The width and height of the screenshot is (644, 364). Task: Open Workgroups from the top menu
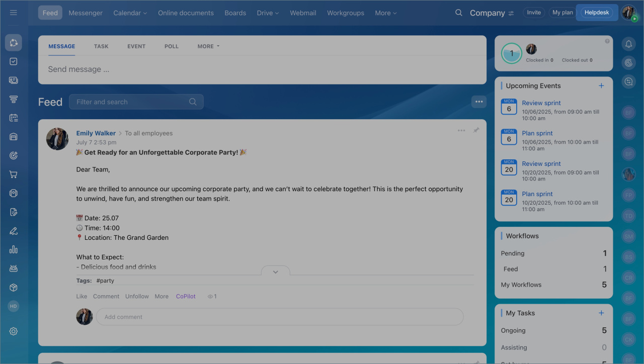tap(345, 13)
